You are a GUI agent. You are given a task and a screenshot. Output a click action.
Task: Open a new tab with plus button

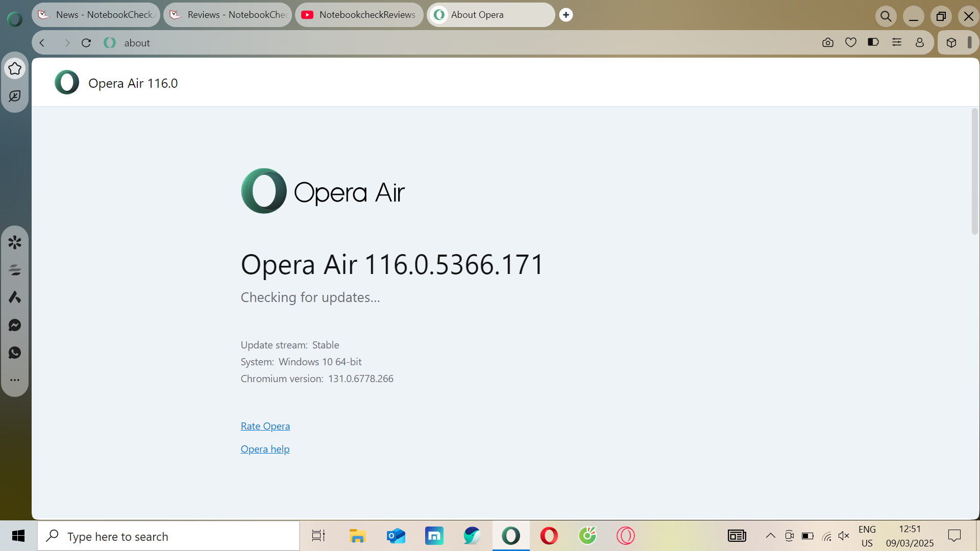click(566, 15)
